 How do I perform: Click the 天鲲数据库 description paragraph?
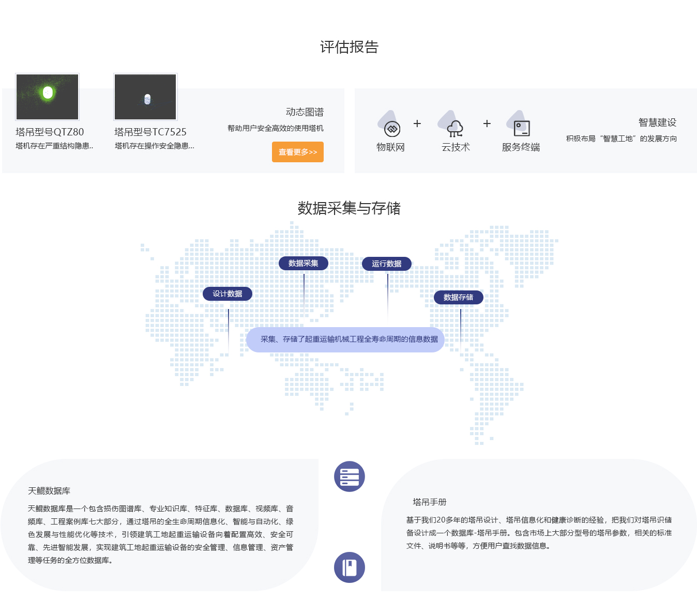(x=161, y=534)
